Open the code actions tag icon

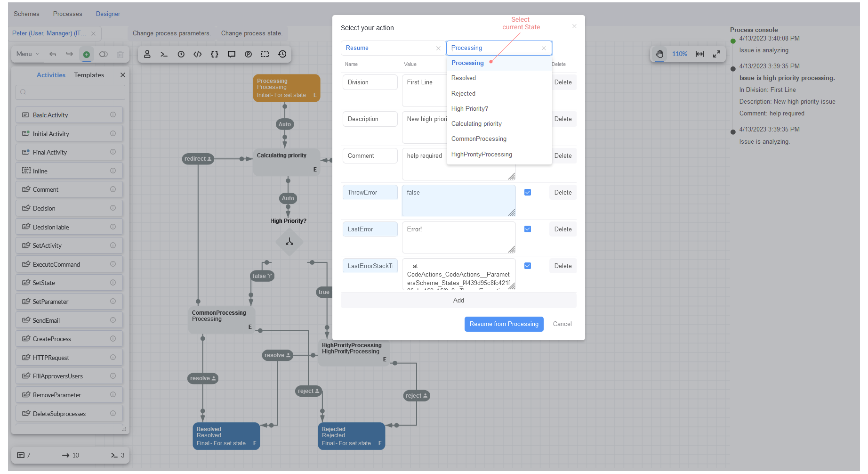198,54
